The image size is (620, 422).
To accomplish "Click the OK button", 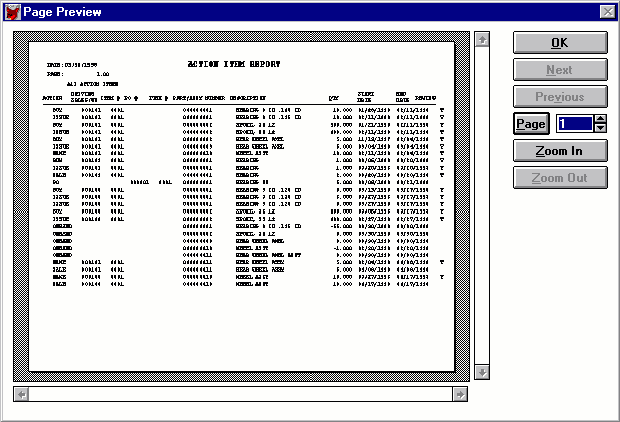I will pos(560,43).
